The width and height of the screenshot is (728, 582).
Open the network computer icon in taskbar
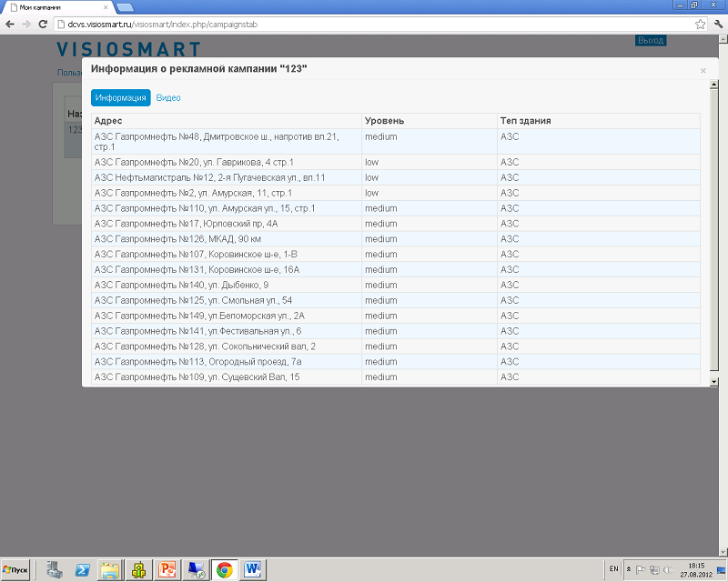(196, 569)
